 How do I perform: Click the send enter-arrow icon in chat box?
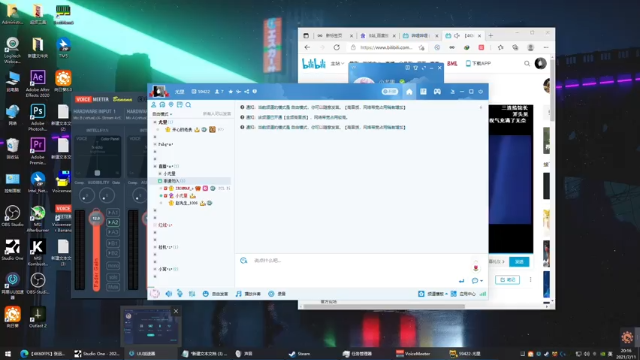(x=461, y=281)
